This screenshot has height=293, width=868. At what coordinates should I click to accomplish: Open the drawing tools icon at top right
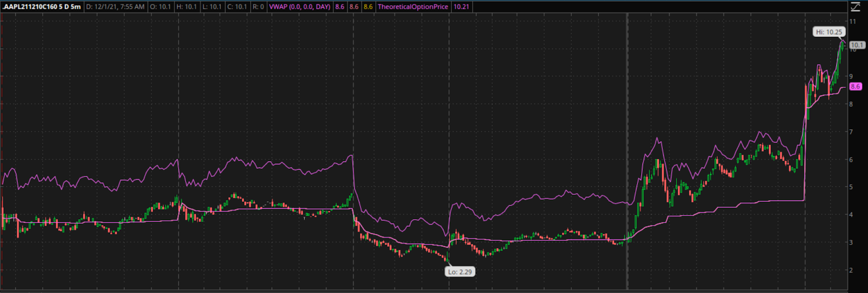856,7
